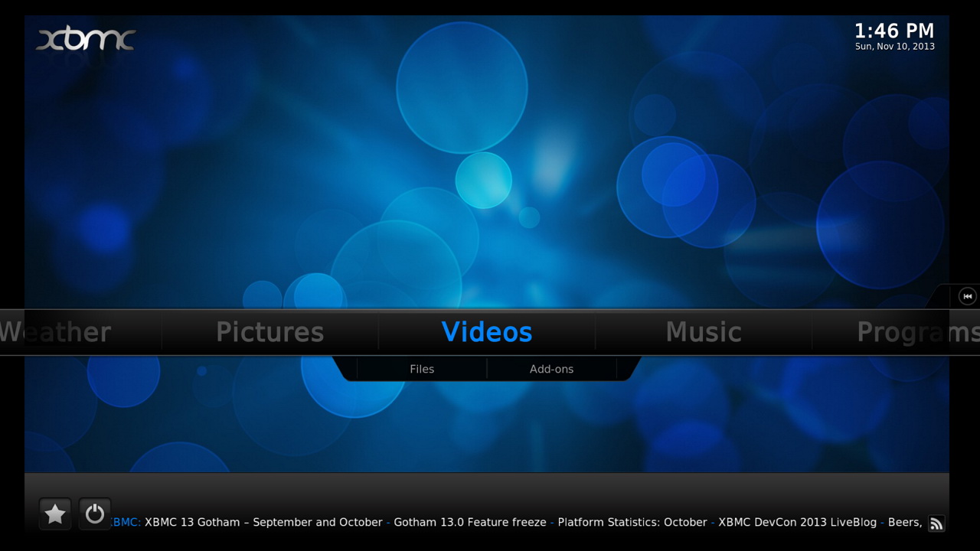Open the Add-ons submenu under Videos
980x551 pixels.
(551, 369)
